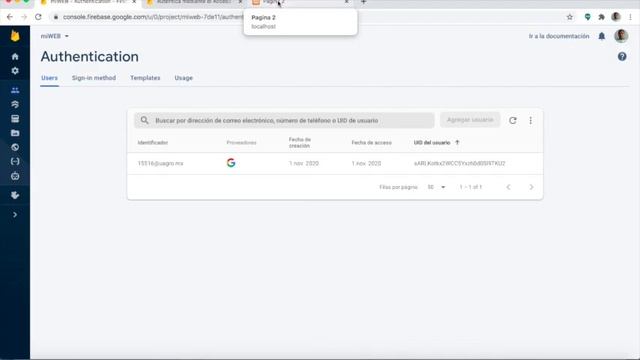This screenshot has width=640, height=360.
Task: Click the Firebase logo icon
Action: pyautogui.click(x=15, y=36)
